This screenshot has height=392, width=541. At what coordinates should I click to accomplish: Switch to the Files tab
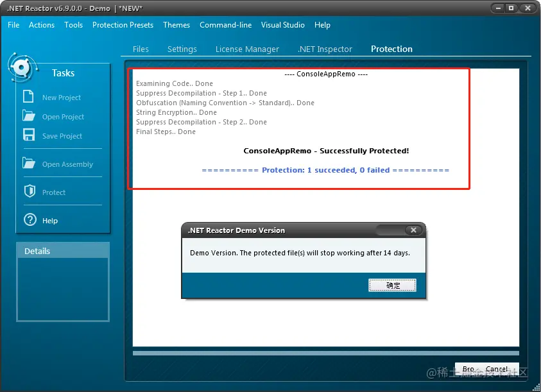point(141,49)
